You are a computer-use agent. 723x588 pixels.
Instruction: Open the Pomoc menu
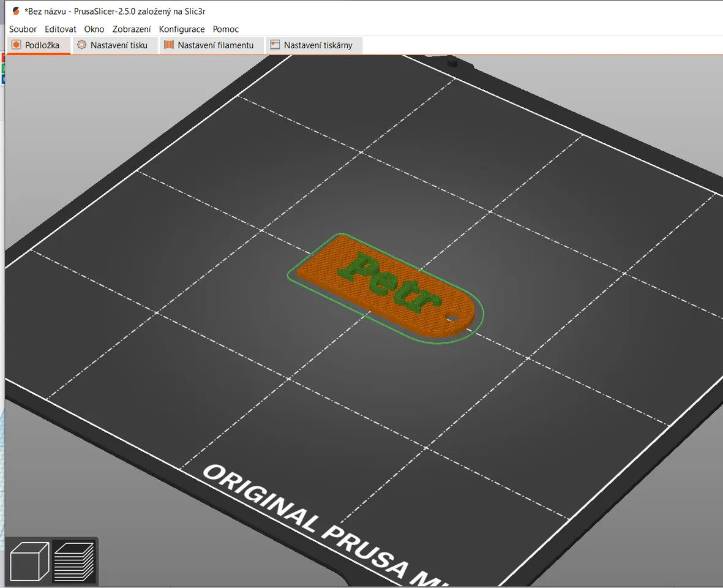225,29
